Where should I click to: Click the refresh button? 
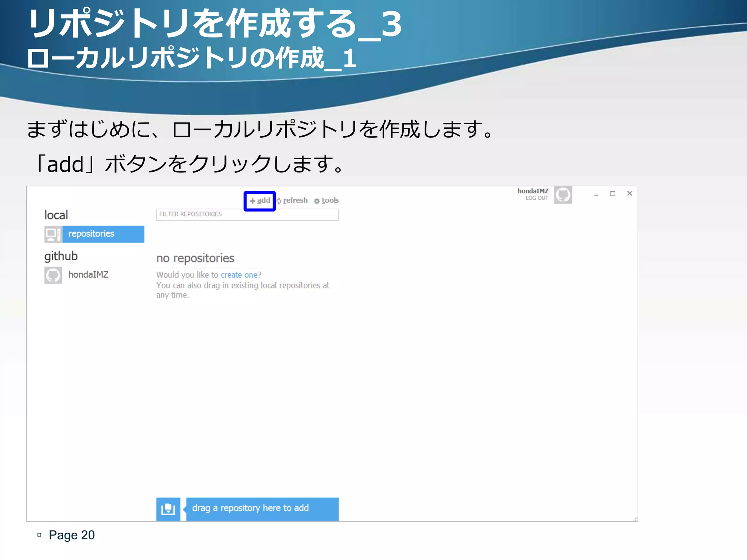[x=292, y=201]
